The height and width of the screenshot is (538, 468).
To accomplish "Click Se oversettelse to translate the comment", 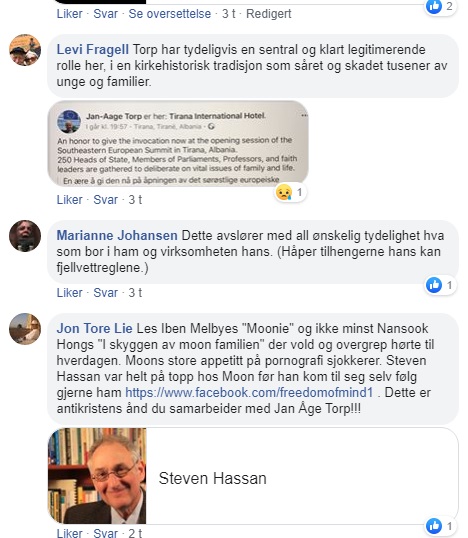I will tap(169, 14).
